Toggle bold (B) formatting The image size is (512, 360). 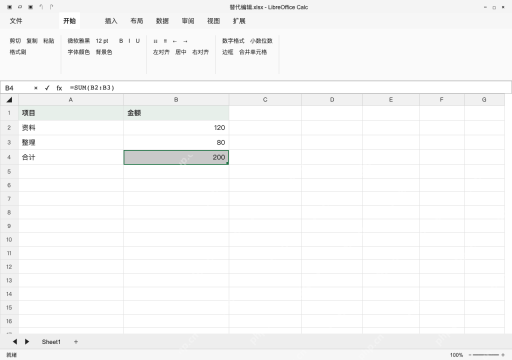pos(121,41)
